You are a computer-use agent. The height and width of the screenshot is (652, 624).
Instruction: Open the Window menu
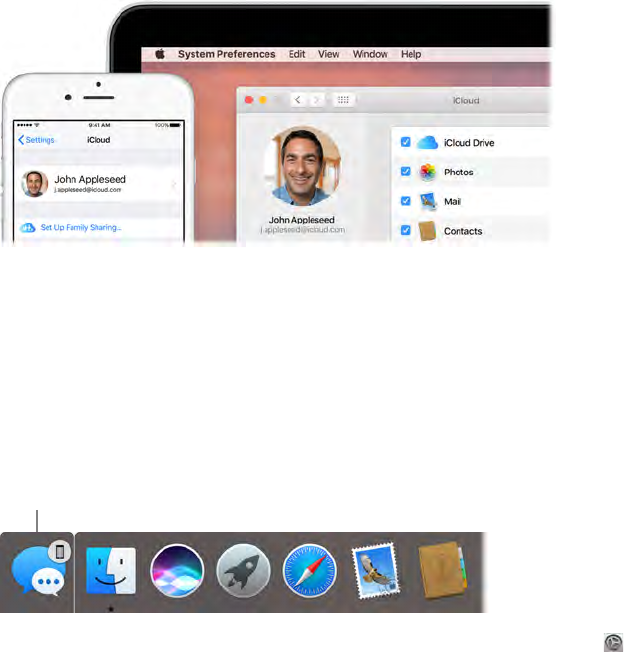(370, 54)
